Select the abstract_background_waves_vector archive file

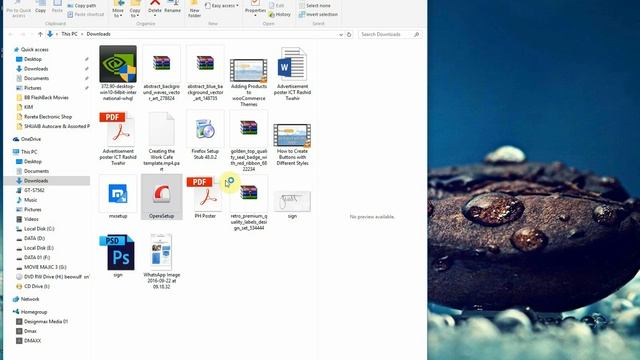pos(162,73)
